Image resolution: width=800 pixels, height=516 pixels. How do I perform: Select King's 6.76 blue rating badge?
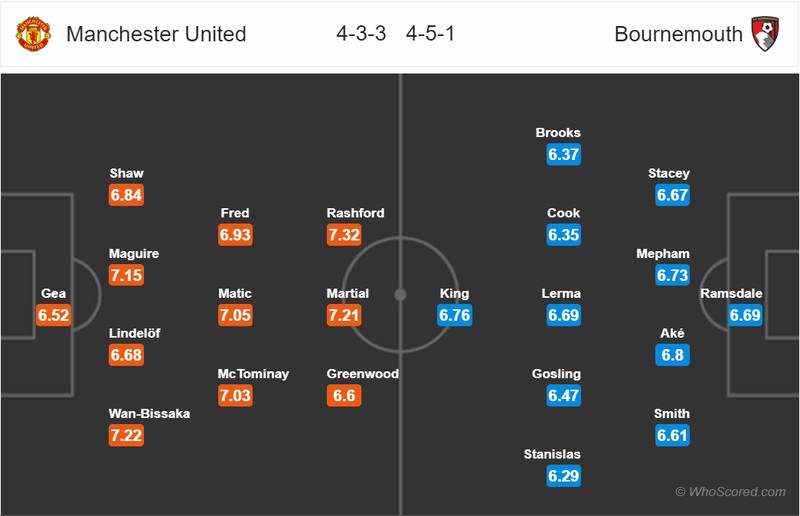coord(455,315)
